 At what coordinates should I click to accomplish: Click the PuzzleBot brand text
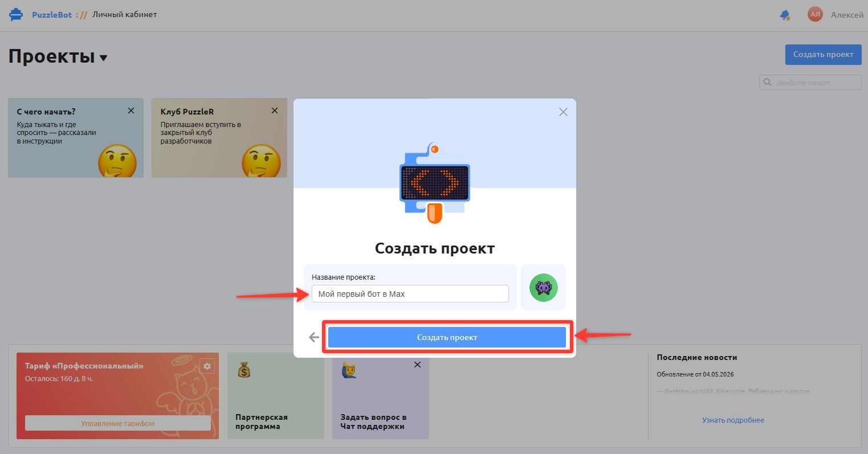(x=52, y=15)
